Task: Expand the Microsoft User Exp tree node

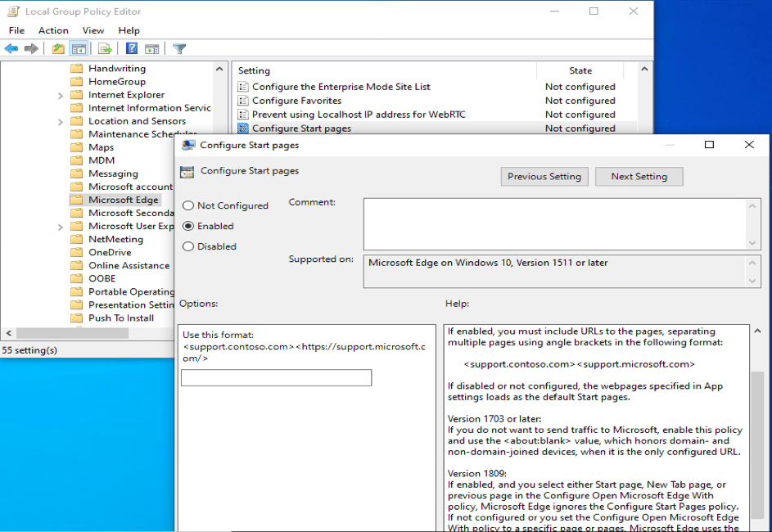Action: coord(60,227)
